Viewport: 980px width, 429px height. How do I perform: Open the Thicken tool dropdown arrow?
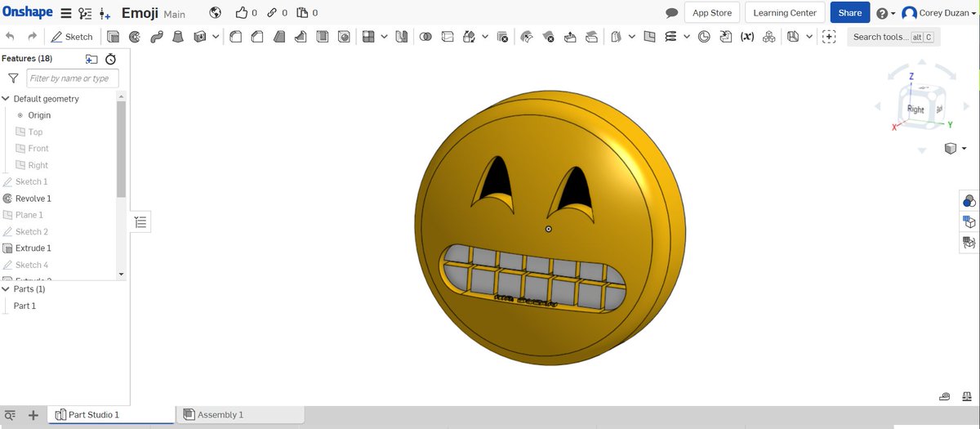pyautogui.click(x=216, y=37)
